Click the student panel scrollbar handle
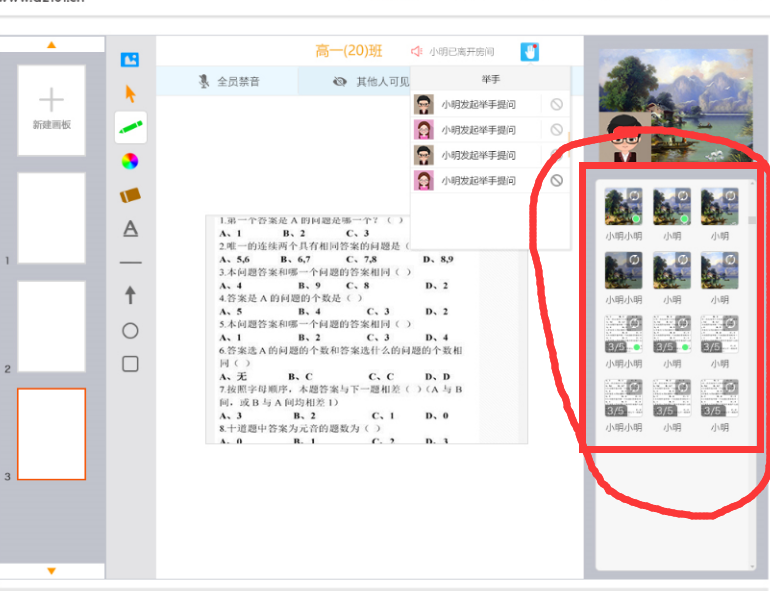 (752, 220)
